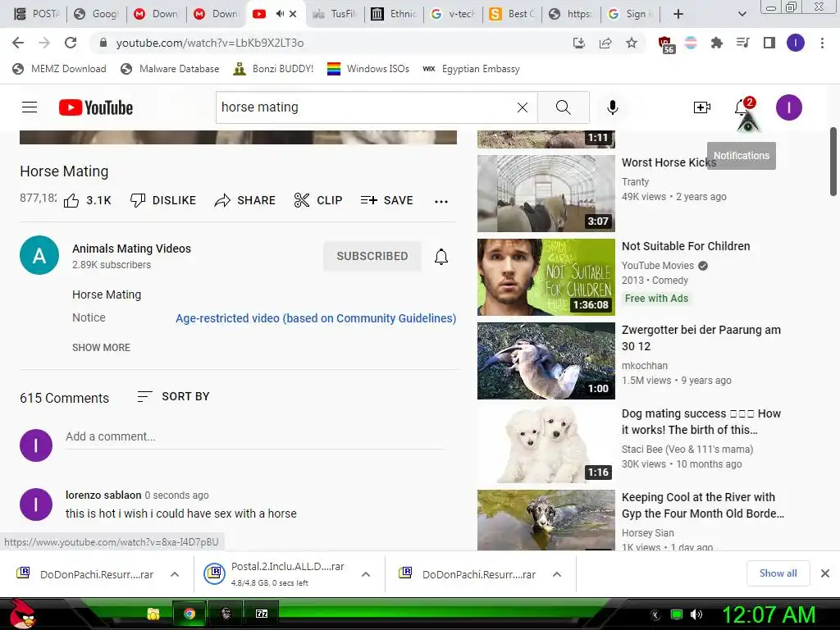
Task: Like the video with thumbs up 3.1K
Action: 87,200
